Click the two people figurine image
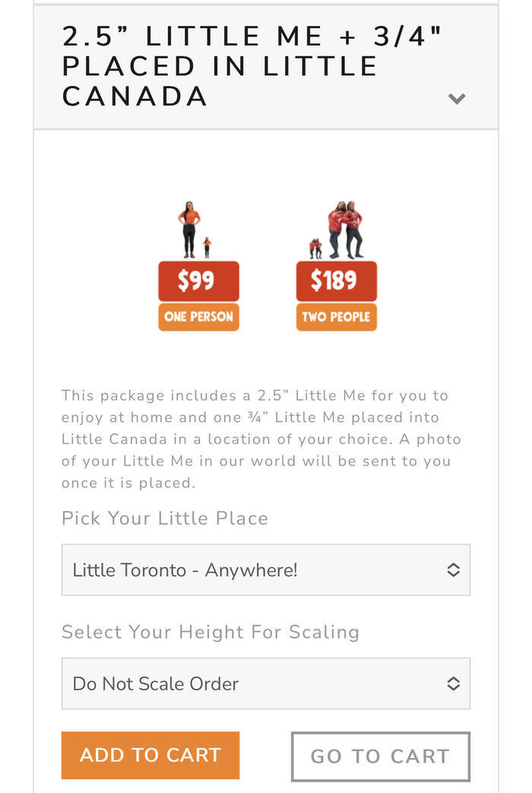Image resolution: width=532 pixels, height=793 pixels. pyautogui.click(x=345, y=230)
